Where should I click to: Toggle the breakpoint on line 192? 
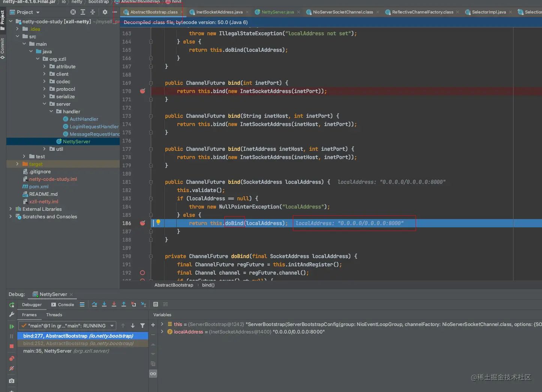[143, 273]
